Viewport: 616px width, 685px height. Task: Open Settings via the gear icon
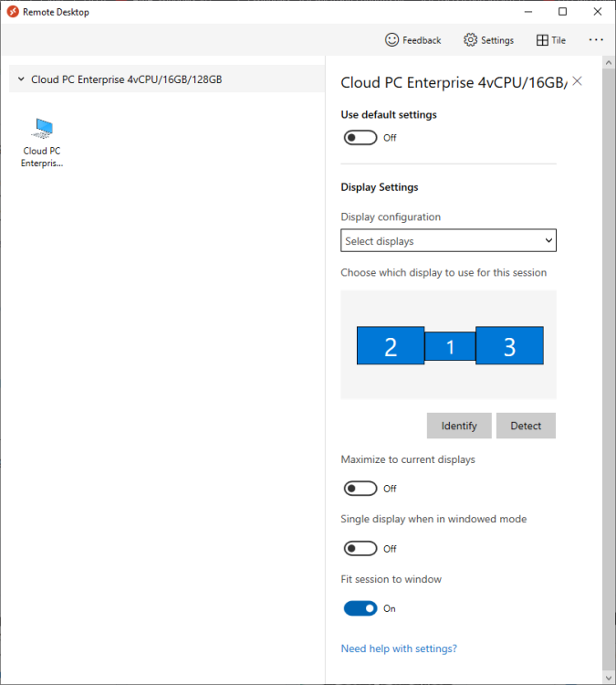point(470,40)
